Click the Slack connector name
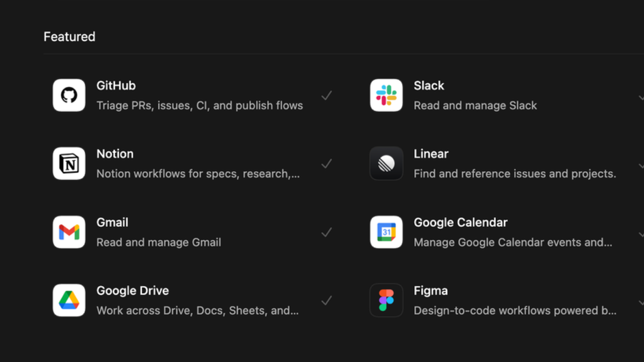 [429, 85]
